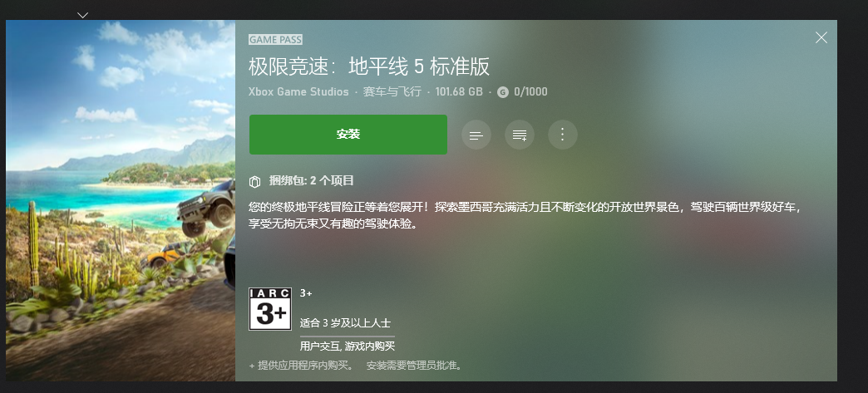
Task: Click the 用户交互, 游戏内购买 descriptors
Action: pos(347,346)
